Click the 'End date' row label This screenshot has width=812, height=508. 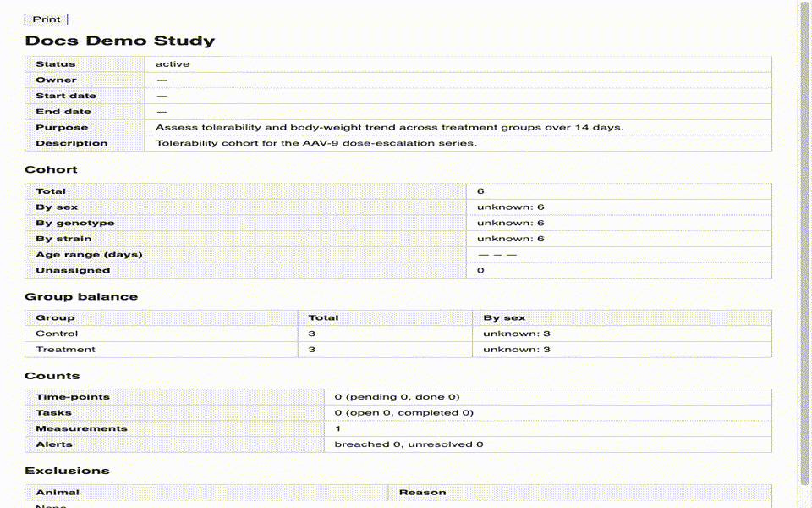[x=63, y=112]
